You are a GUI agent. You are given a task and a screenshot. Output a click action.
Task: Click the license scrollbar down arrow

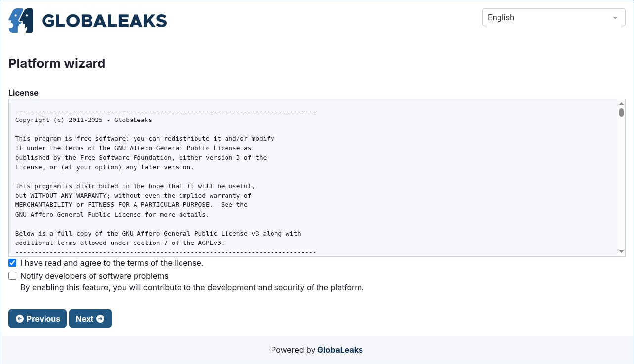622,252
